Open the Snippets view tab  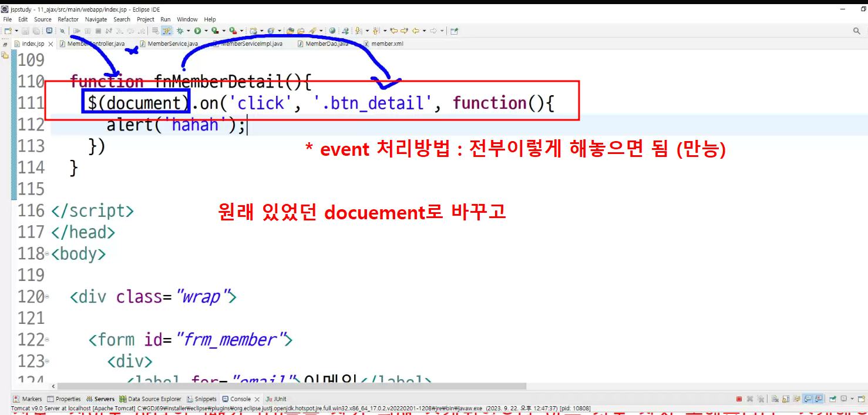point(201,399)
